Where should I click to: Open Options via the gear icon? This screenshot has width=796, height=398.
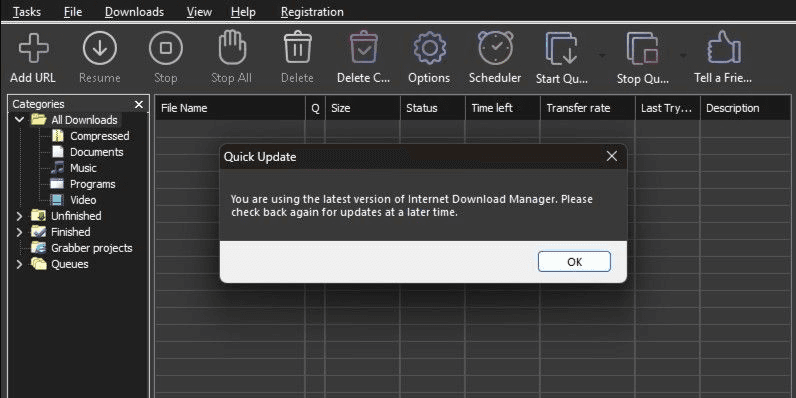click(x=429, y=48)
